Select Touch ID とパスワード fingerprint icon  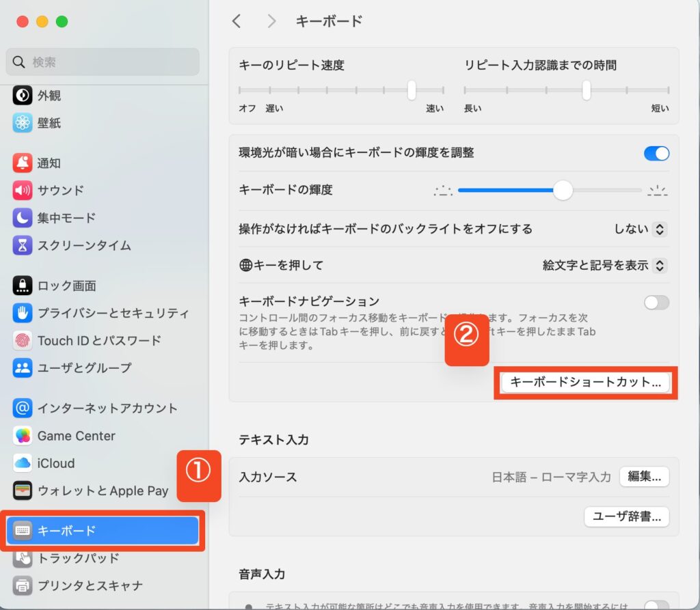coord(23,340)
